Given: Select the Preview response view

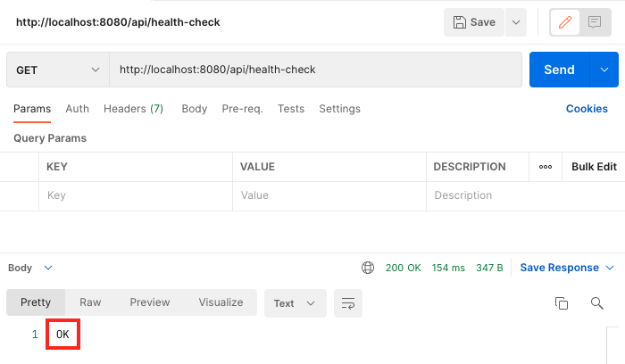Looking at the screenshot, I should (x=150, y=302).
